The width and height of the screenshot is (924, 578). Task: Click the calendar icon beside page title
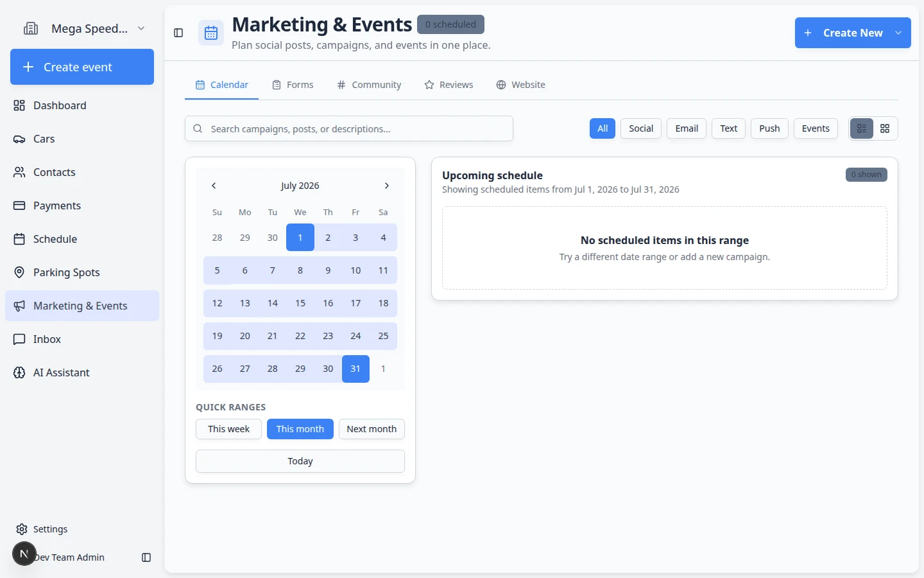tap(211, 33)
